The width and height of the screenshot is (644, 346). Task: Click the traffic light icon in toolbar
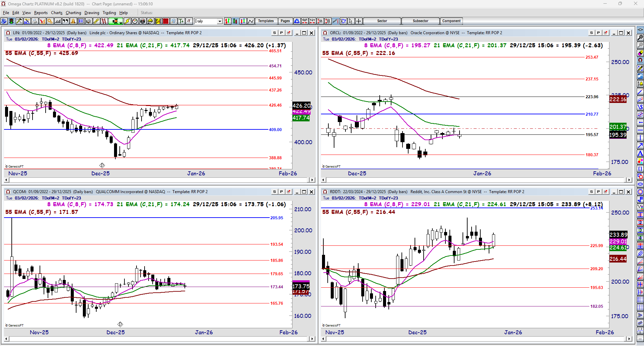(x=11, y=21)
